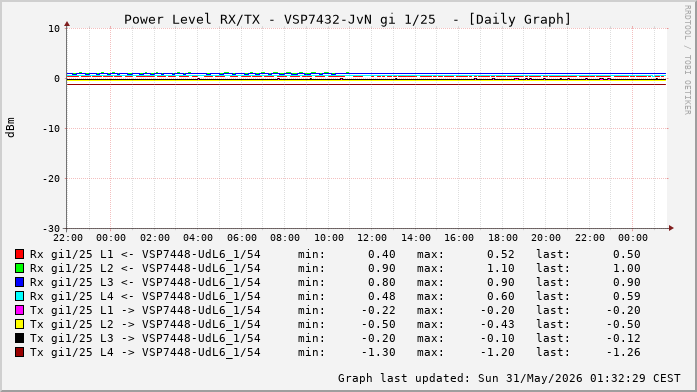Click Rx L2 max value 1.10
697x392 pixels.
[x=501, y=268]
